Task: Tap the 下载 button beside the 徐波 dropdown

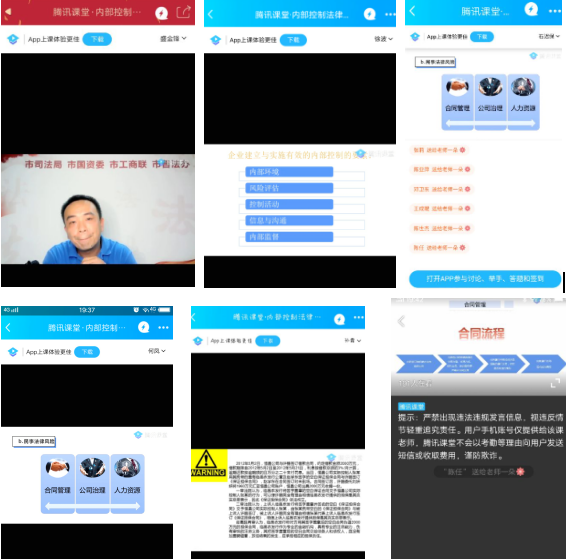Action: tap(293, 40)
